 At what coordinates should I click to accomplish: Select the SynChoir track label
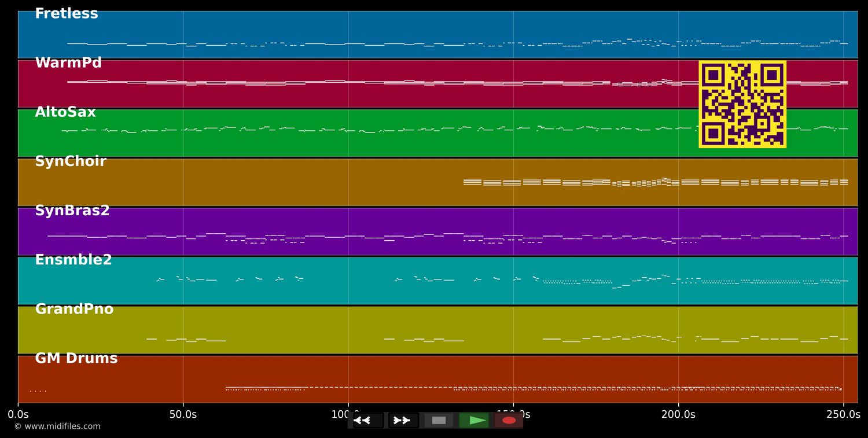(x=71, y=161)
